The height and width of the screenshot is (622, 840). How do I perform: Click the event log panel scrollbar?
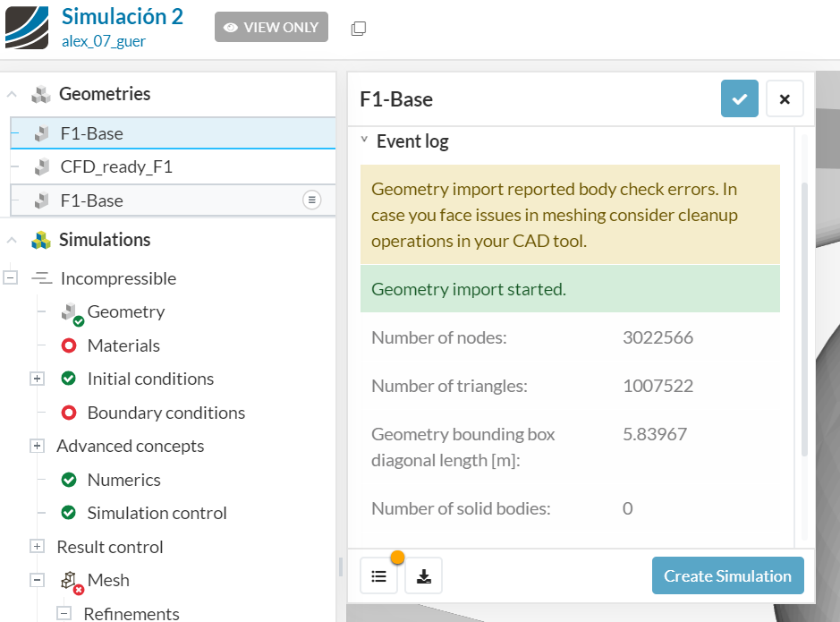[802, 313]
